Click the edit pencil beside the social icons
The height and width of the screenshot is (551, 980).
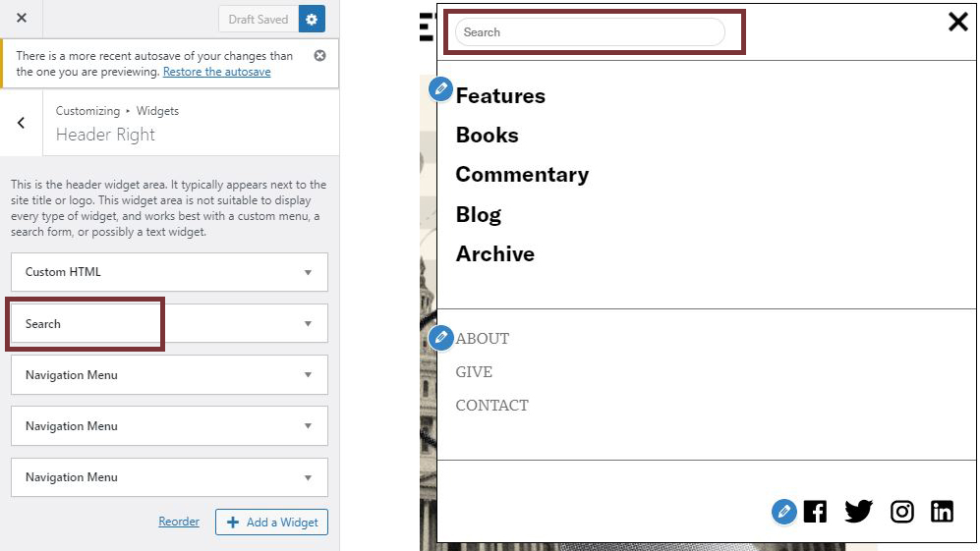pos(783,511)
